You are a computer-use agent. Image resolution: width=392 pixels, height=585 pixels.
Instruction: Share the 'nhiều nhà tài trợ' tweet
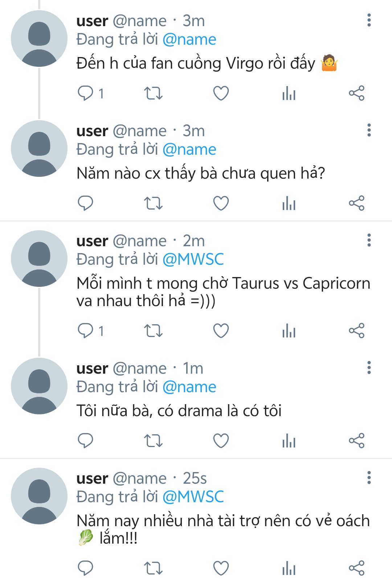(x=356, y=568)
